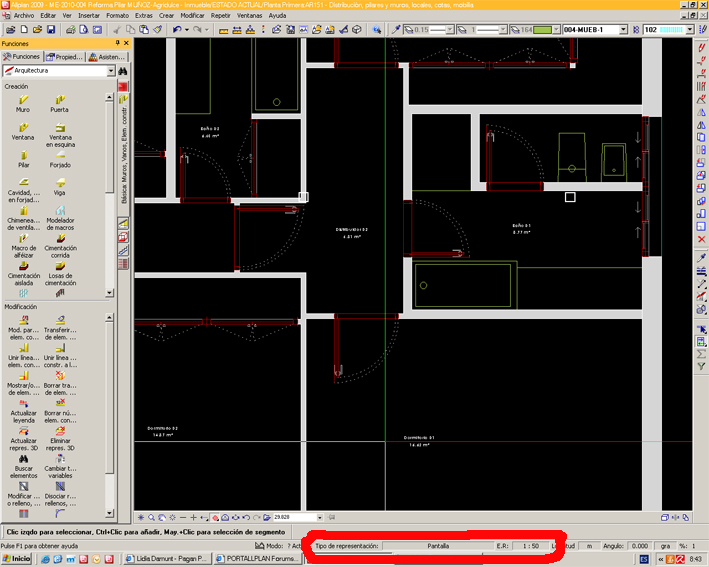709x567 pixels.
Task: Select the Losas de cimentación tool
Action: pos(60,273)
